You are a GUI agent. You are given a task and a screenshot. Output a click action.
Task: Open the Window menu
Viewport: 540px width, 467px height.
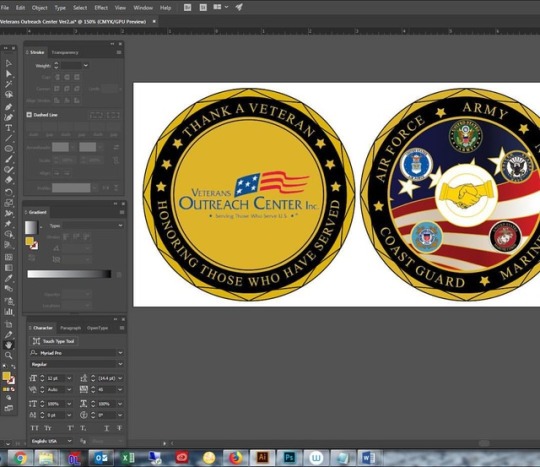[x=143, y=8]
